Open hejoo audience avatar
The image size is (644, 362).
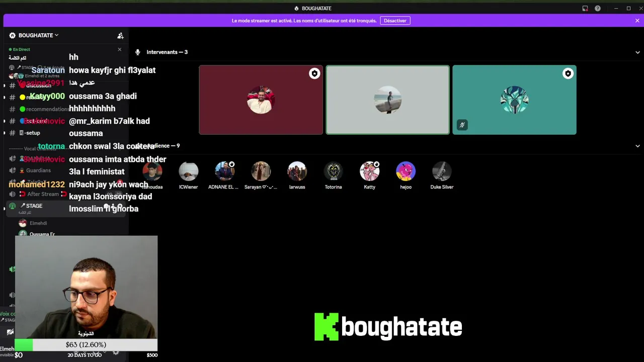click(x=406, y=171)
